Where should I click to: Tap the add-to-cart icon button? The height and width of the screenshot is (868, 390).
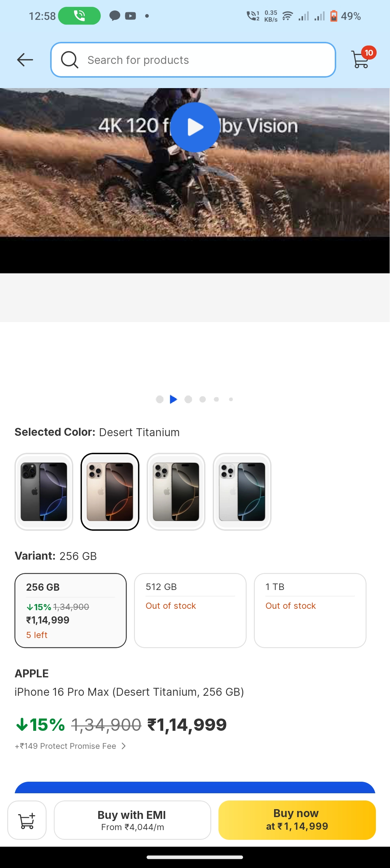coord(27,820)
